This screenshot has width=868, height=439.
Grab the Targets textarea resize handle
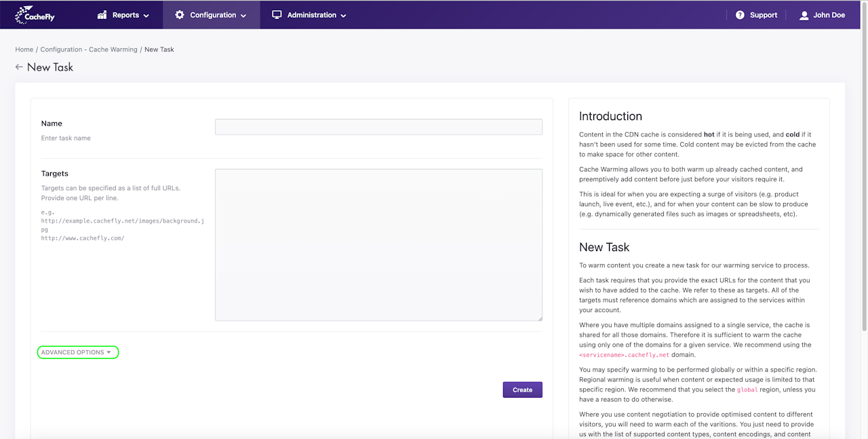(540, 318)
